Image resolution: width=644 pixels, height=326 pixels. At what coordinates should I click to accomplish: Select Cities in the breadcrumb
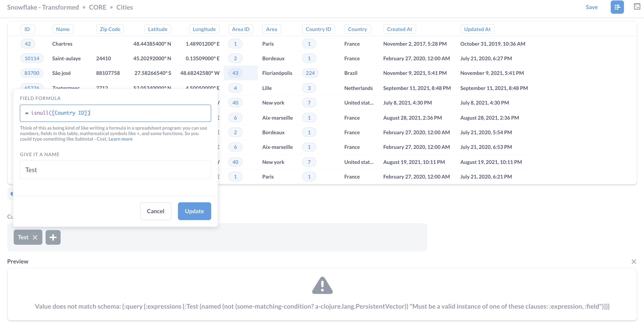(x=124, y=7)
